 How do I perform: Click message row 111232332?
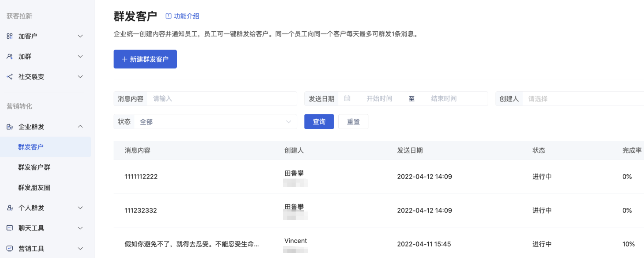(141, 210)
